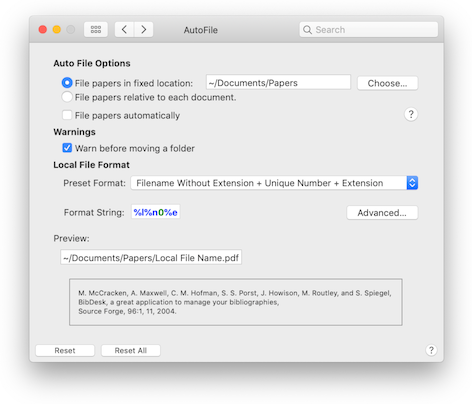
Task: Open help beside File papers automatically
Action: (411, 114)
